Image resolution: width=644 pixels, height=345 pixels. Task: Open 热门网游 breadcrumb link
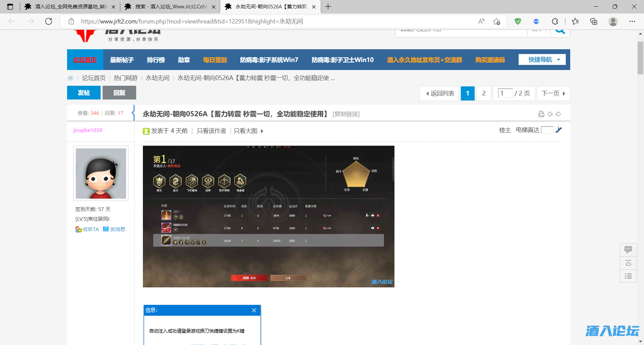[126, 78]
